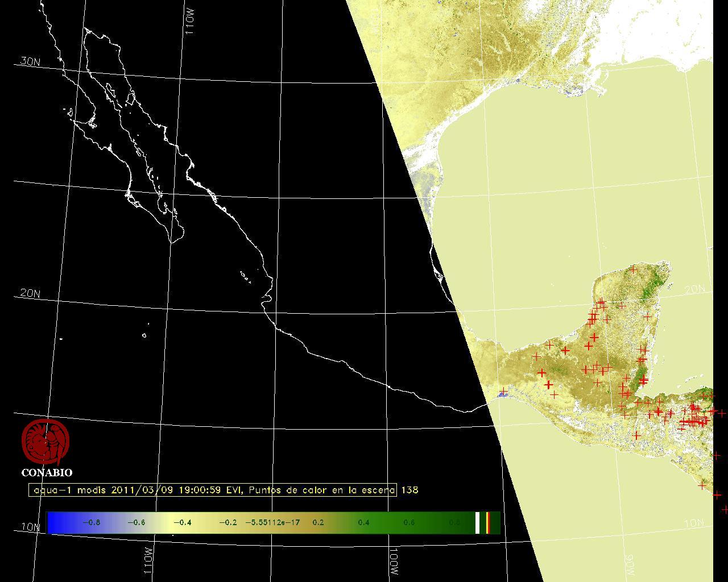The width and height of the screenshot is (728, 582).
Task: Click the red hotspot cross beside the blue lagoon
Action: point(503,390)
